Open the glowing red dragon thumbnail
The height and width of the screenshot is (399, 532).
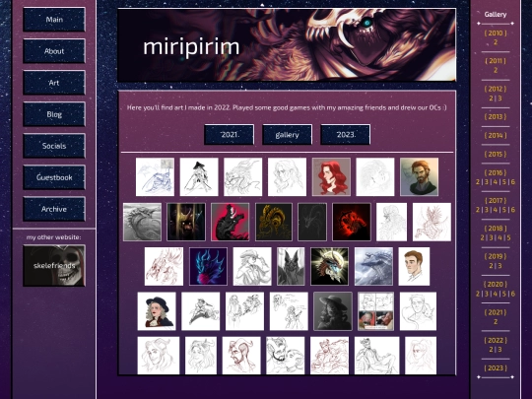[x=352, y=222]
